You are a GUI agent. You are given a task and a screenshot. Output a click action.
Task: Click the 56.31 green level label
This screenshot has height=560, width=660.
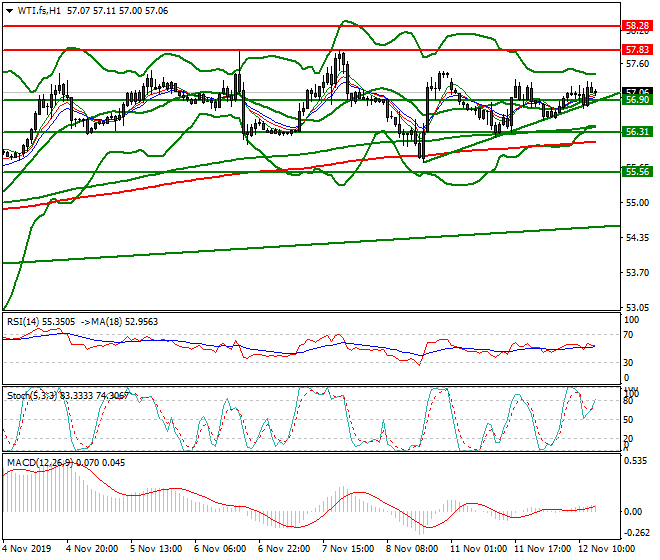[637, 132]
